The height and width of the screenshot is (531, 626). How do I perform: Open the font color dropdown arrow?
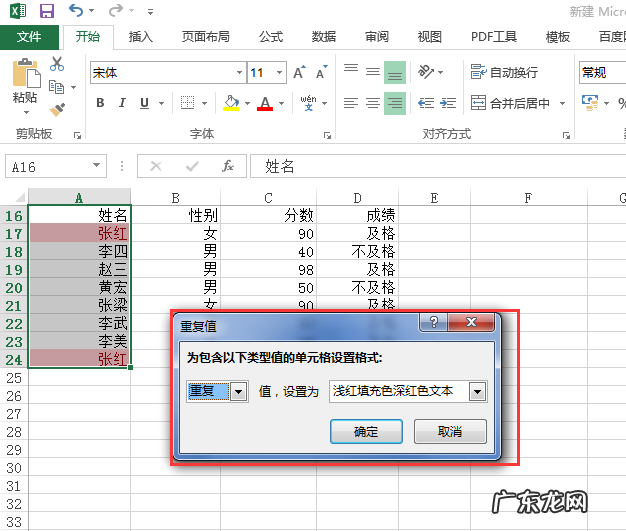coord(281,103)
